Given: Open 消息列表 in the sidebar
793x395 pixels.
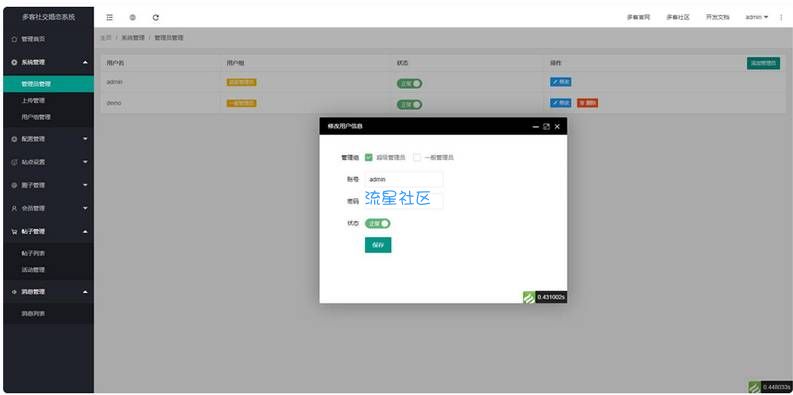Looking at the screenshot, I should click(x=49, y=314).
